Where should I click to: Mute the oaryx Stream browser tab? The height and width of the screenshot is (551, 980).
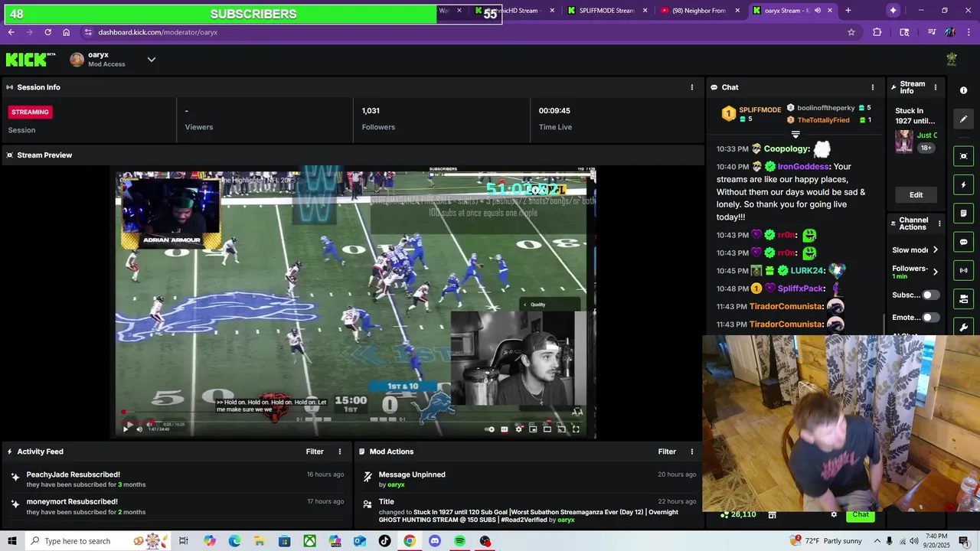coord(818,11)
